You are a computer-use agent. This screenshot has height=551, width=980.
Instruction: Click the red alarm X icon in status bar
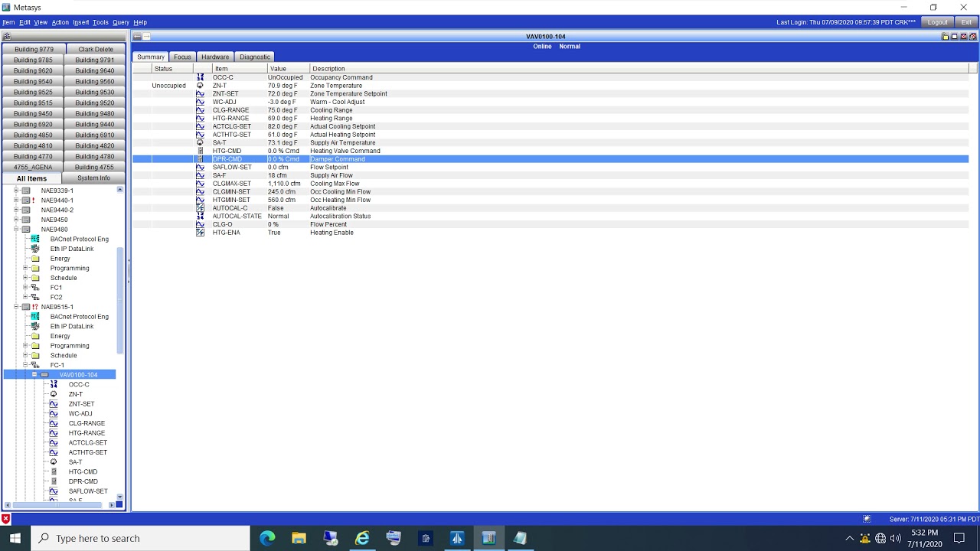(x=5, y=519)
